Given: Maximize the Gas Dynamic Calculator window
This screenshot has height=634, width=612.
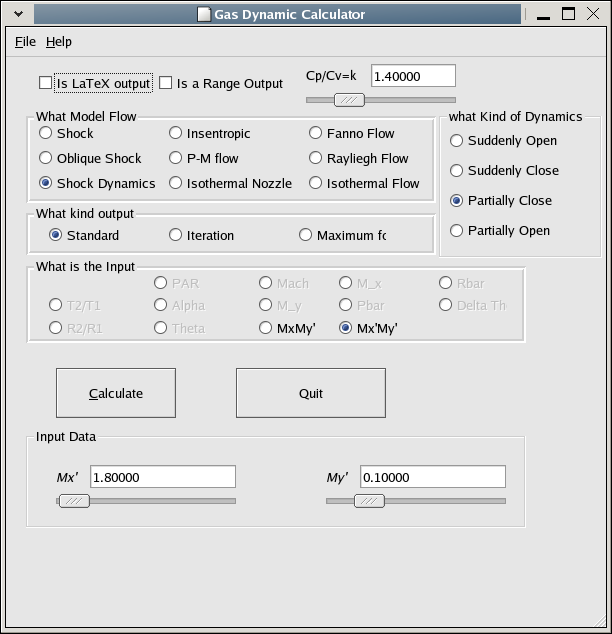Looking at the screenshot, I should pos(568,14).
